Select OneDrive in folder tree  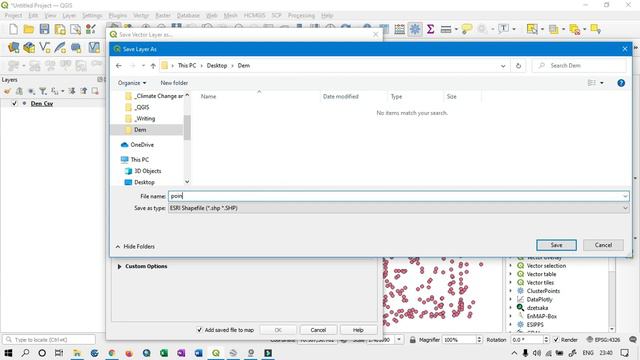pyautogui.click(x=138, y=145)
